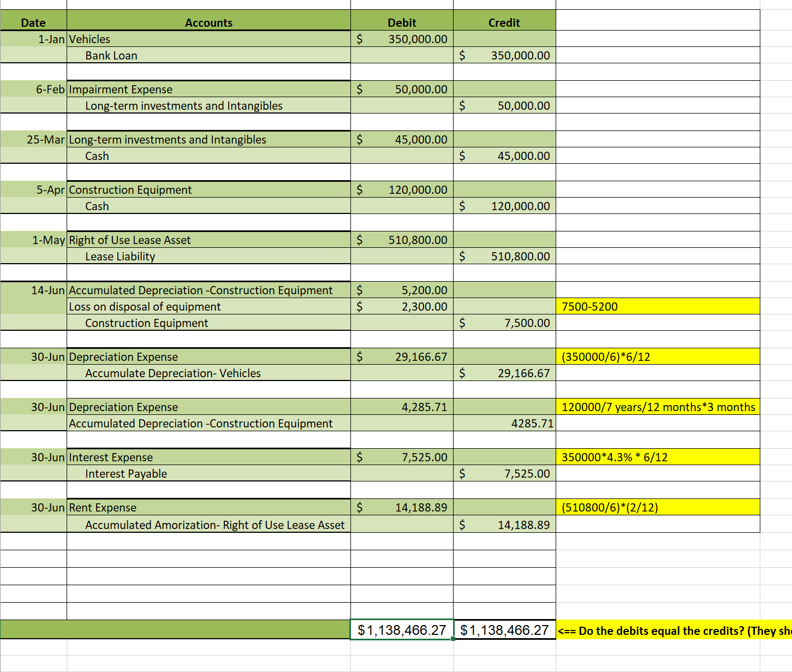This screenshot has width=792, height=672.
Task: Click the Vehicles account cell
Action: tap(209, 39)
